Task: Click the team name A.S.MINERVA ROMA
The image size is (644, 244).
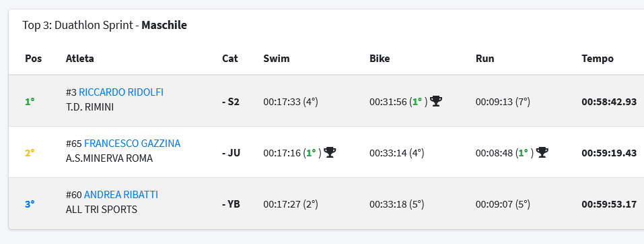Action: [109, 158]
